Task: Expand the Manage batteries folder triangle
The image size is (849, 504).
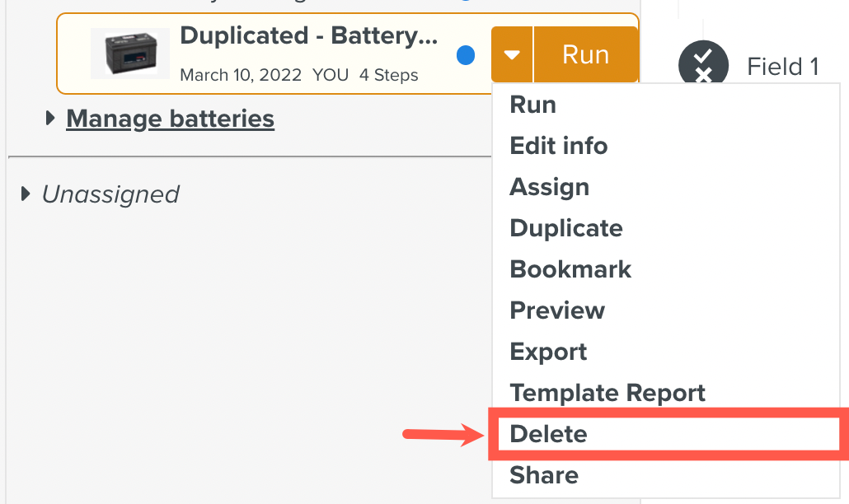Action: click(51, 119)
